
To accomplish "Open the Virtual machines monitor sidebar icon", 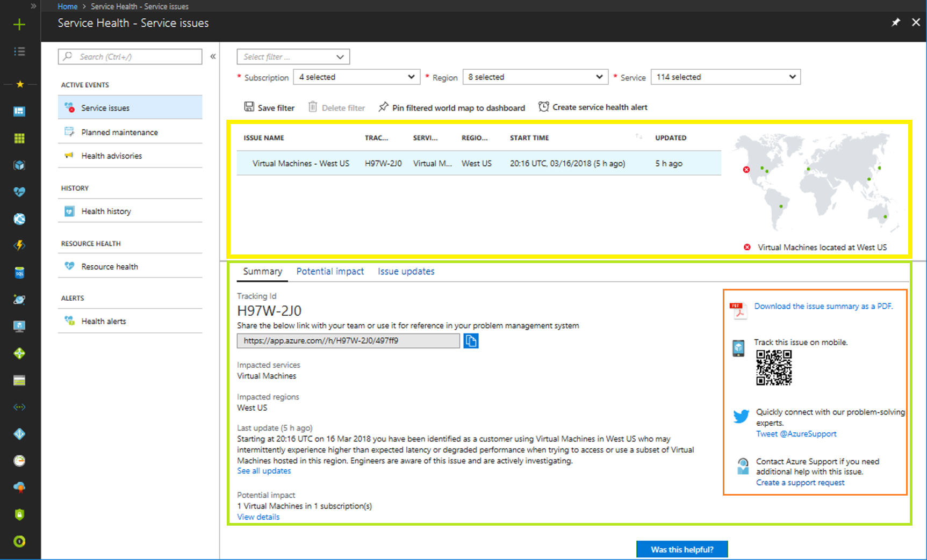I will click(x=19, y=326).
